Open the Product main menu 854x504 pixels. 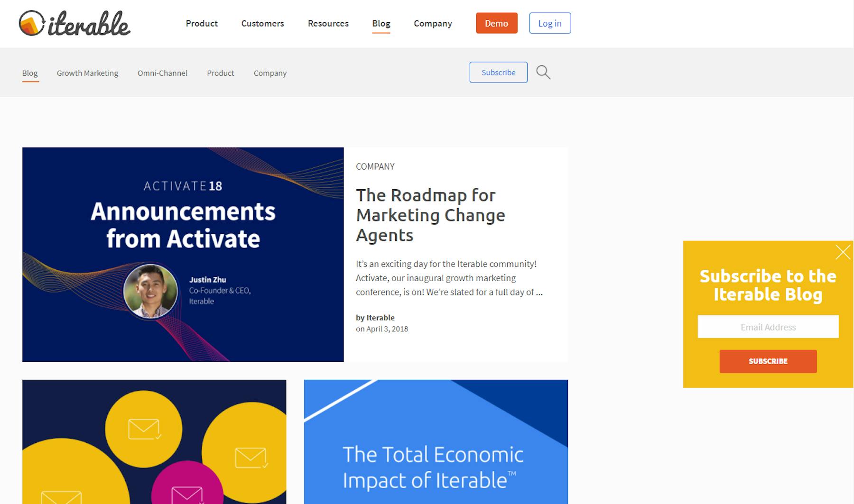pyautogui.click(x=202, y=23)
